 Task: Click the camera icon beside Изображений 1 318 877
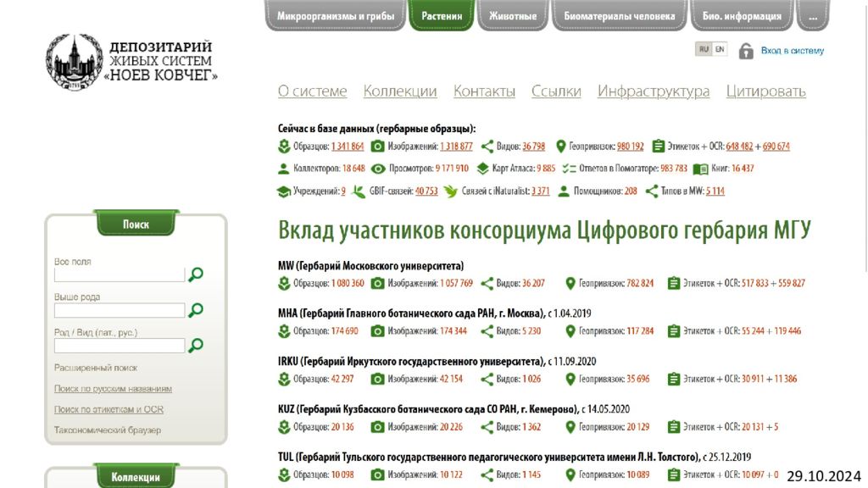(377, 147)
